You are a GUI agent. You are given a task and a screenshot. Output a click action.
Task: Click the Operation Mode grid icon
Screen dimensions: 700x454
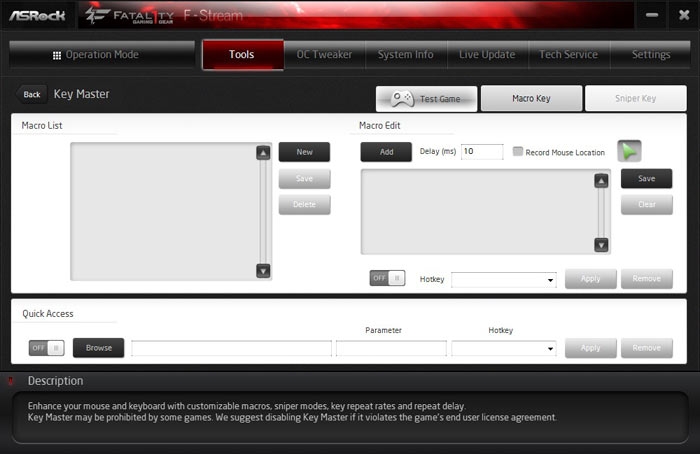coord(57,55)
